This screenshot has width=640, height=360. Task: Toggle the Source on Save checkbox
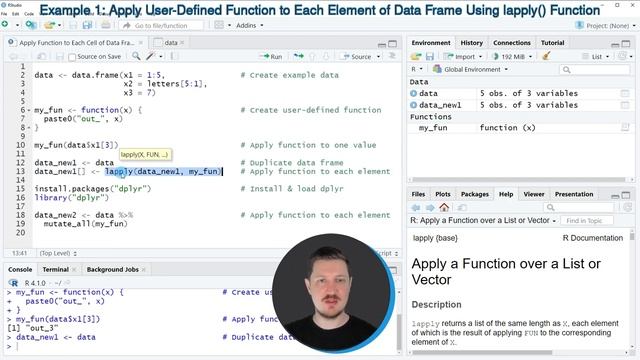click(x=72, y=57)
